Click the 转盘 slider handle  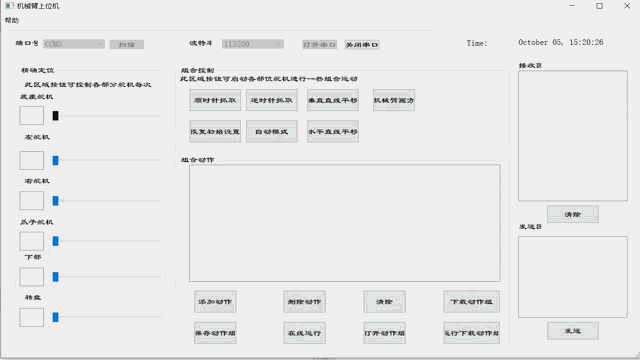(56, 317)
